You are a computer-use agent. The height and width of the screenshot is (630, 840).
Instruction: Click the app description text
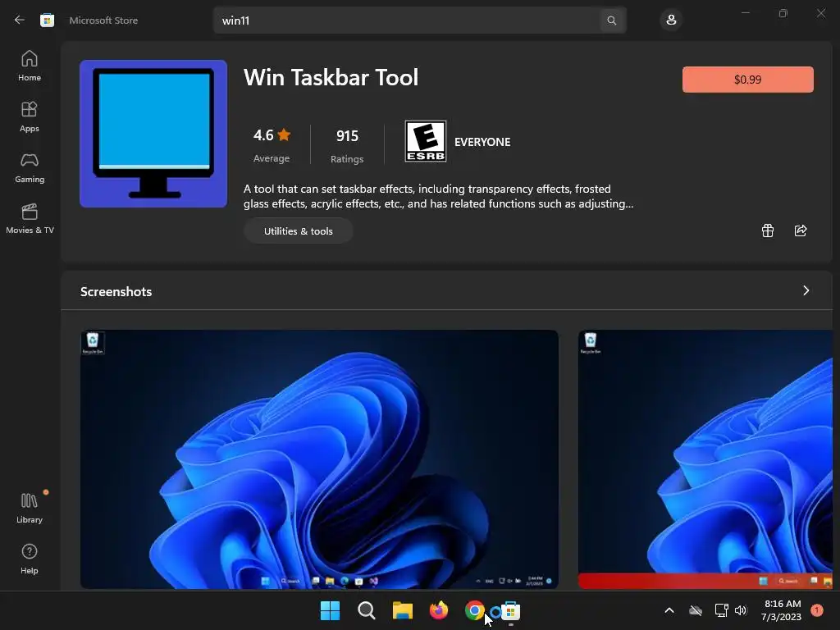pyautogui.click(x=438, y=196)
